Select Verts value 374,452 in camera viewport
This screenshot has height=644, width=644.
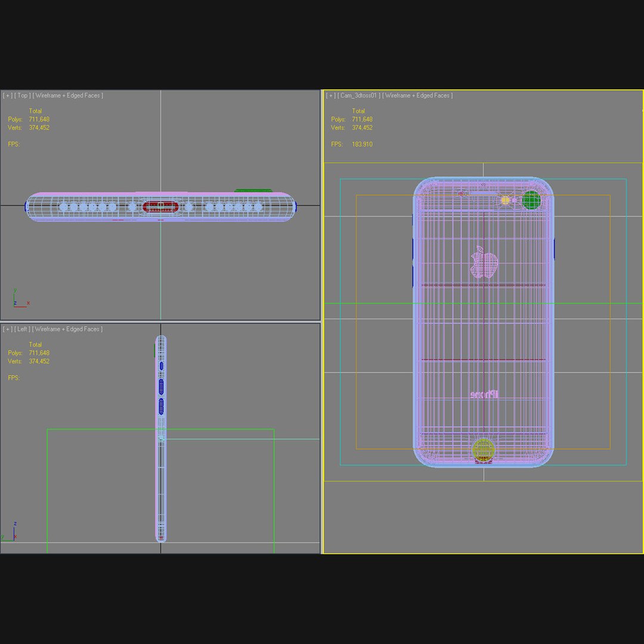pos(363,128)
